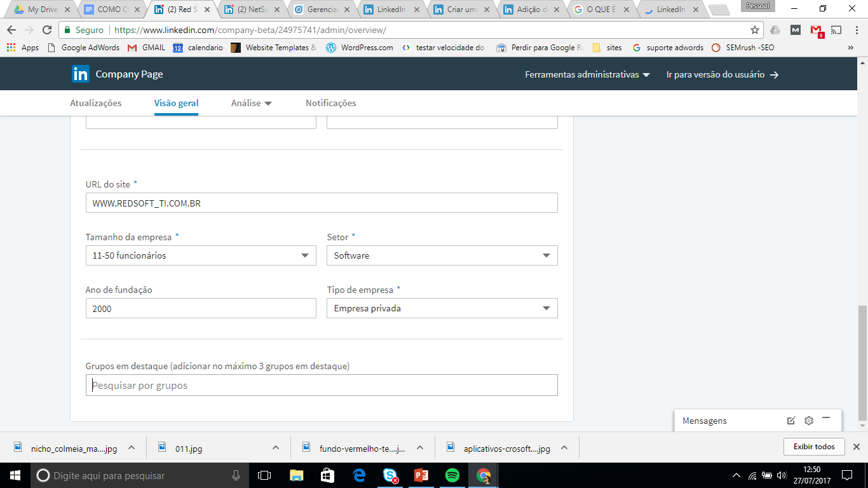Switch to the Atualizações tab
The height and width of the screenshot is (488, 868).
(x=96, y=103)
